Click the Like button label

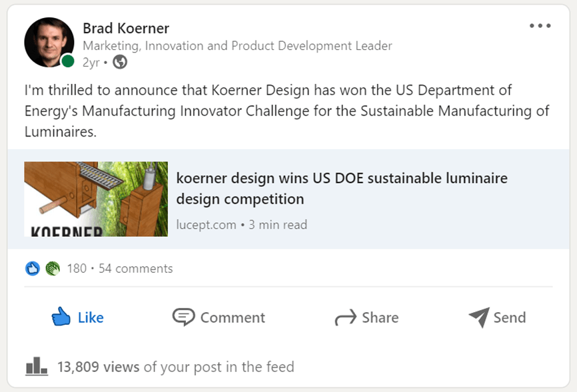pyautogui.click(x=91, y=317)
